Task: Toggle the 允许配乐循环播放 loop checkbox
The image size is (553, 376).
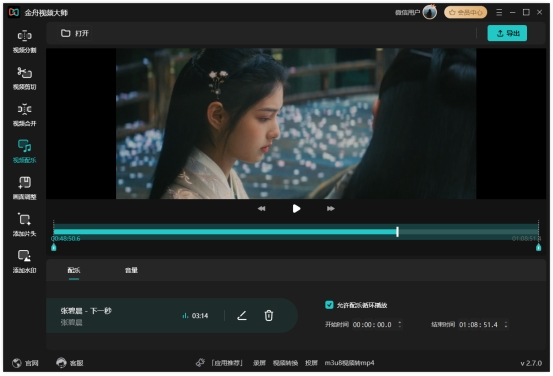Action: tap(329, 305)
